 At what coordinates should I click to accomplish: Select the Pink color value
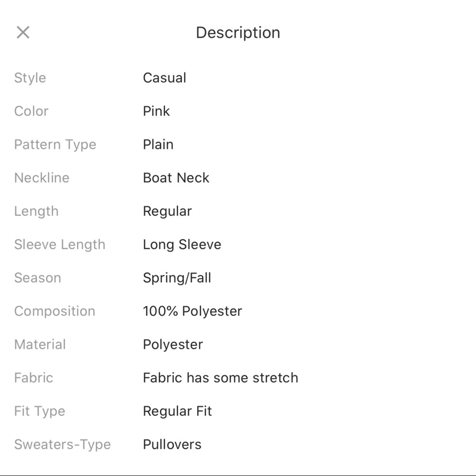click(156, 111)
